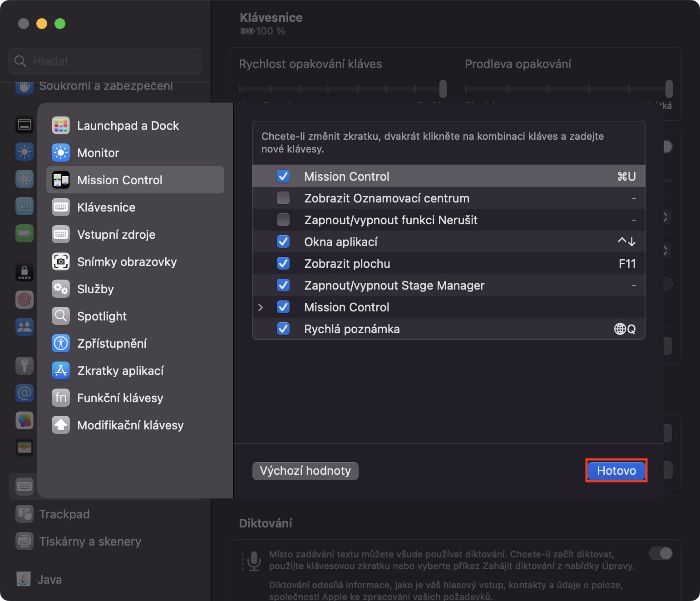Uncheck the Rychlá poznámka checkbox

[283, 329]
